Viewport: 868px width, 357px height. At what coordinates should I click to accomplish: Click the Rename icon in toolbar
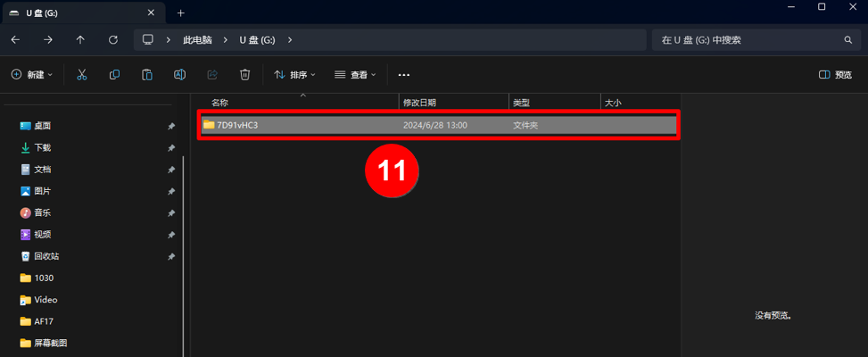click(x=179, y=75)
